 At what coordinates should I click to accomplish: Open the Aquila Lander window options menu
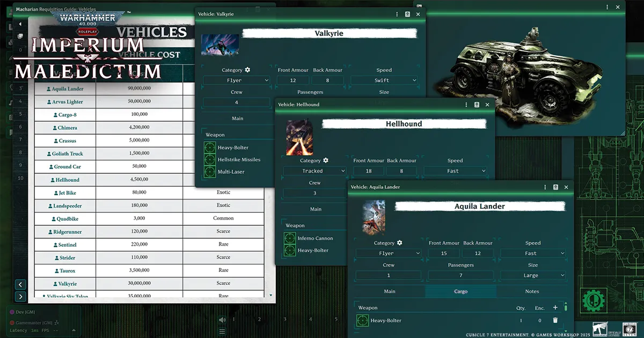click(x=545, y=187)
